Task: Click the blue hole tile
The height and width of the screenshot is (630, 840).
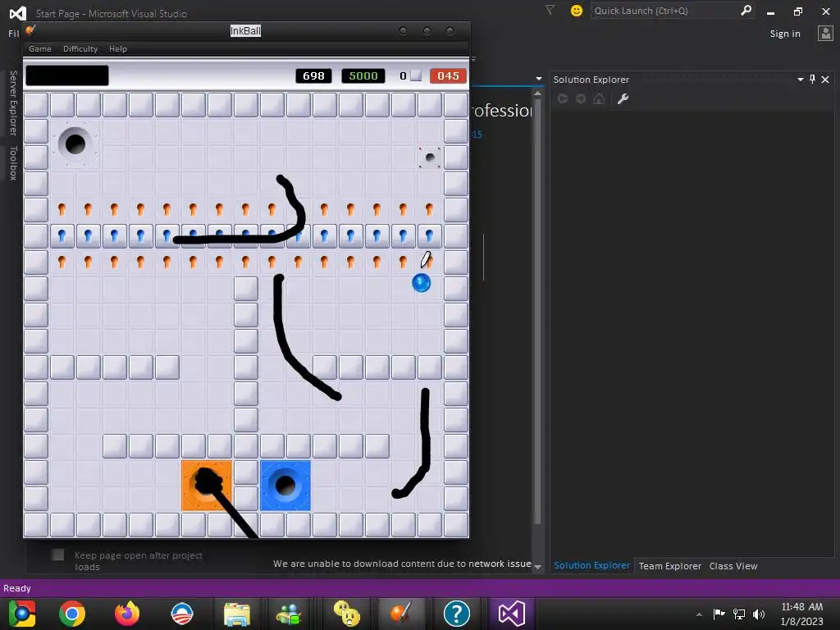Action: point(285,486)
